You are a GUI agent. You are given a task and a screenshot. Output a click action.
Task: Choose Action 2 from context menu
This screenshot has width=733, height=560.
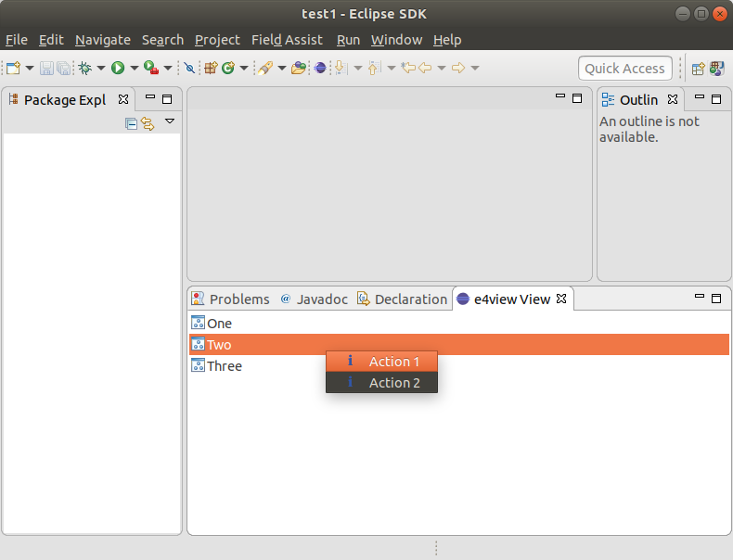[382, 383]
